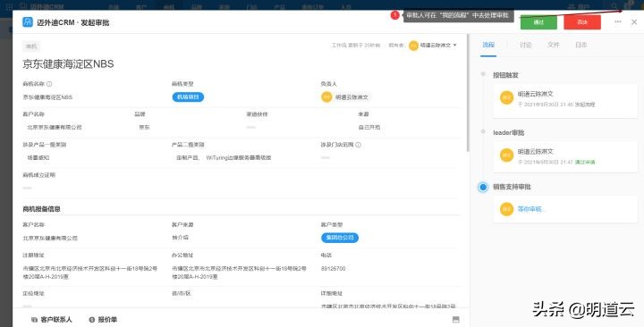
Task: Click the phone number 89126700
Action: (x=333, y=269)
